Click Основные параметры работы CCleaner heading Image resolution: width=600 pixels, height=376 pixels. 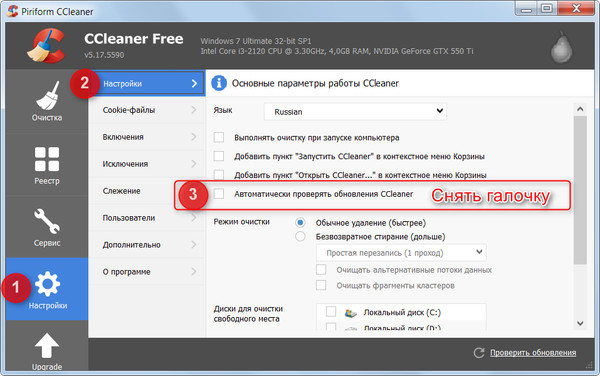point(315,83)
